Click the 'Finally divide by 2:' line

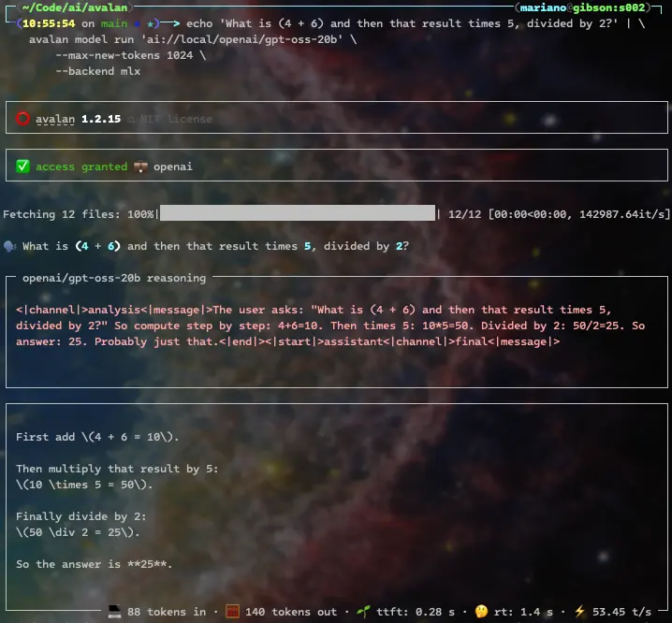coord(81,516)
